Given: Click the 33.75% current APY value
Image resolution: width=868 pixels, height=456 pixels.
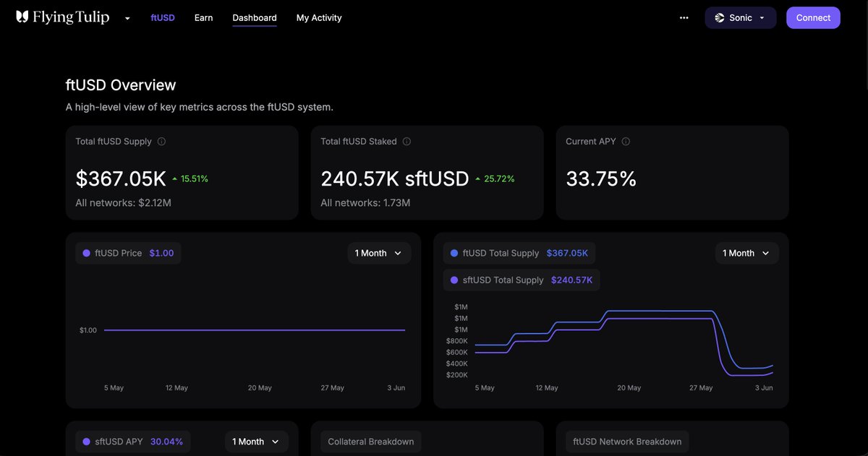Looking at the screenshot, I should point(601,178).
